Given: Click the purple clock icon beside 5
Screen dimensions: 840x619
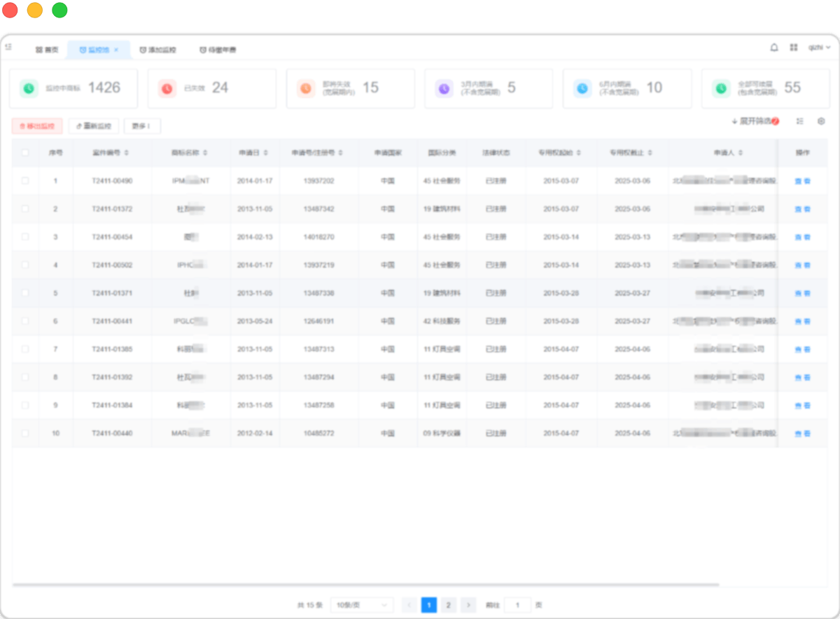Looking at the screenshot, I should pos(444,88).
